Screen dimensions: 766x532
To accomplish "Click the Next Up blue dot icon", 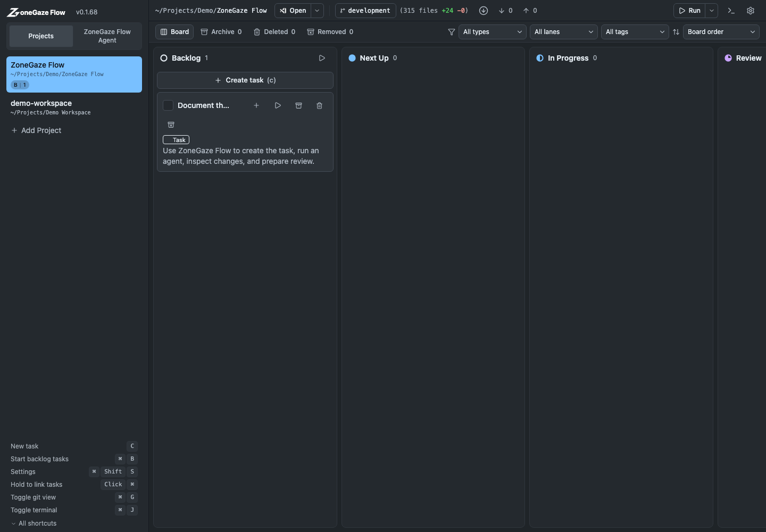I will [352, 58].
